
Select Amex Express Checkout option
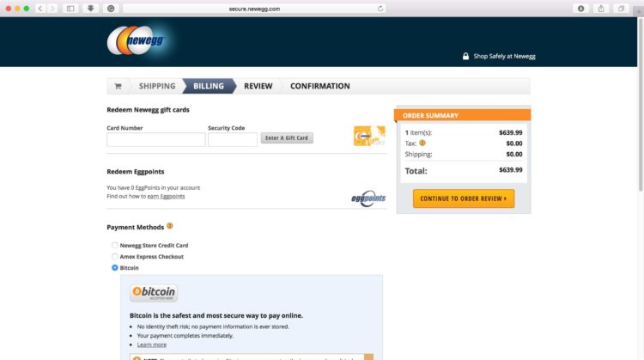[114, 256]
